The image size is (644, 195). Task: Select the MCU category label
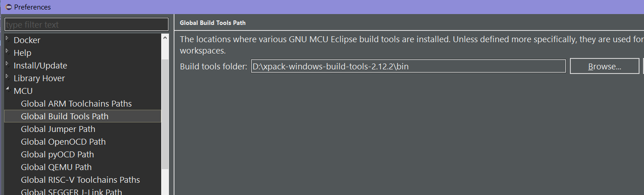(23, 91)
